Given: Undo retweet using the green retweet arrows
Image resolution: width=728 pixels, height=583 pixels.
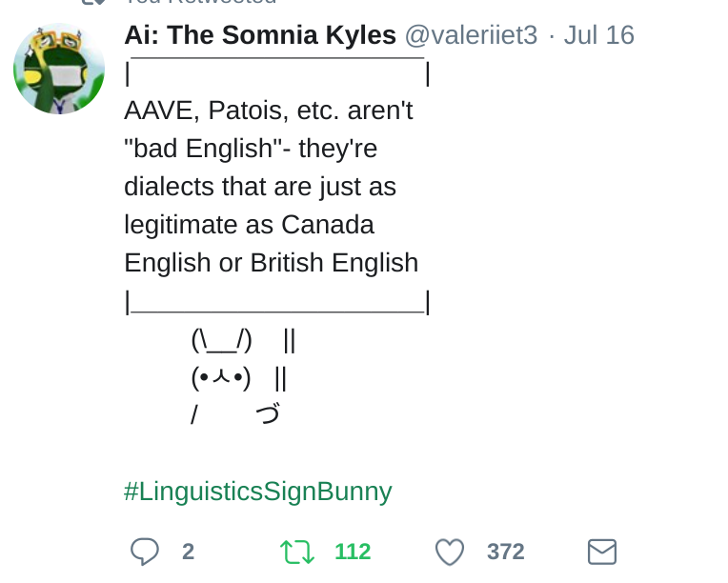Looking at the screenshot, I should (x=295, y=552).
